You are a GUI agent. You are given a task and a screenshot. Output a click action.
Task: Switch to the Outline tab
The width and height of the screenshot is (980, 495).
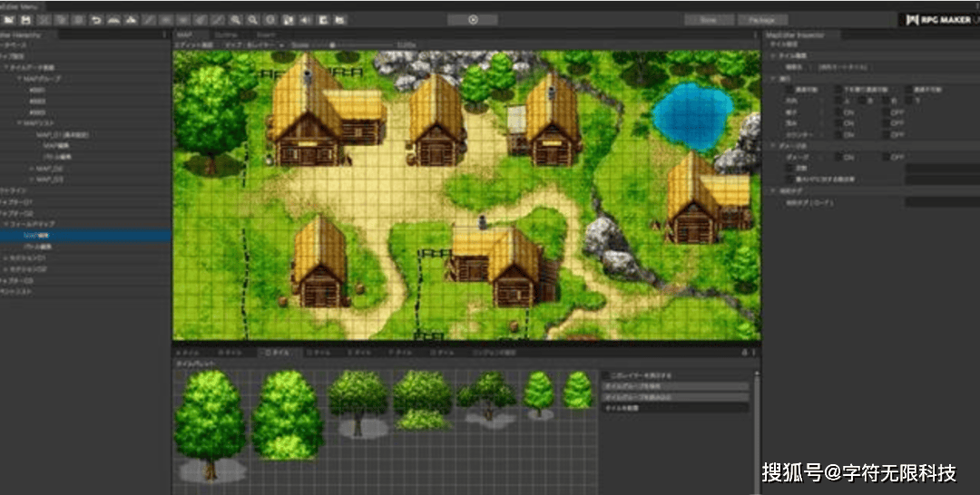[x=226, y=35]
